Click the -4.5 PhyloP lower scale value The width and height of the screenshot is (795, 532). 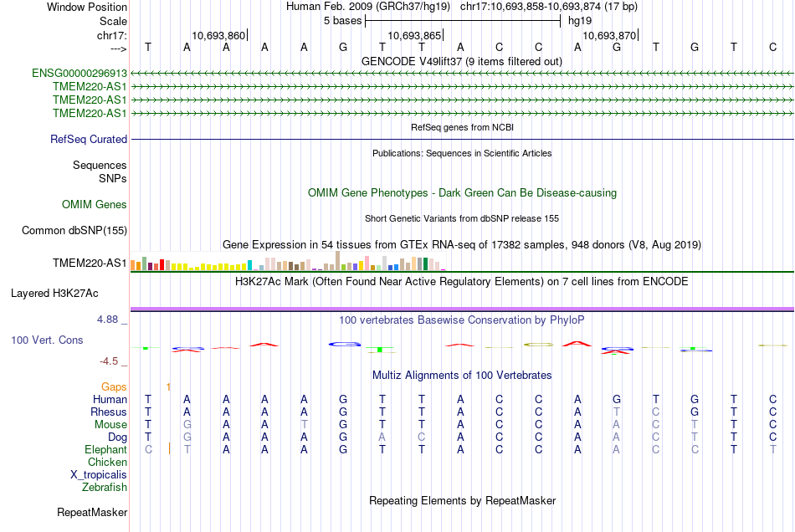[x=109, y=361]
